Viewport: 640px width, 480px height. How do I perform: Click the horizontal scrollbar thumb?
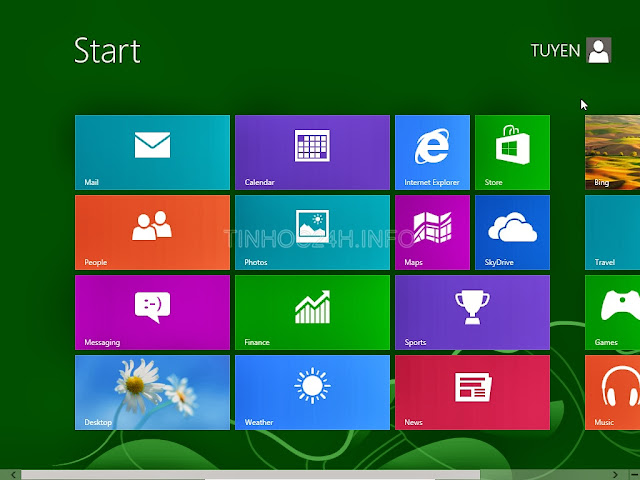pos(250,475)
